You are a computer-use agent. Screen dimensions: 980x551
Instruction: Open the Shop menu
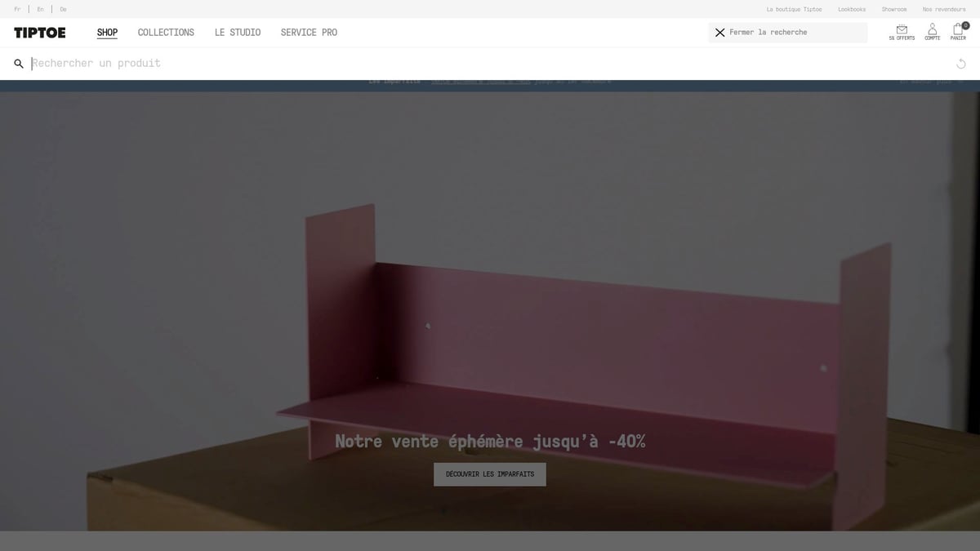(x=107, y=33)
